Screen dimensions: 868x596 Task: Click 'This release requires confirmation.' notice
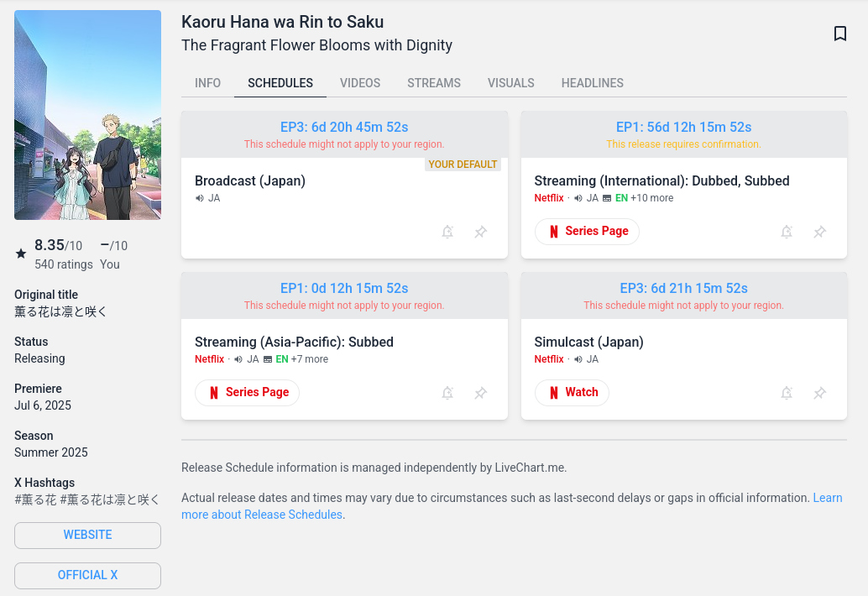tap(683, 144)
